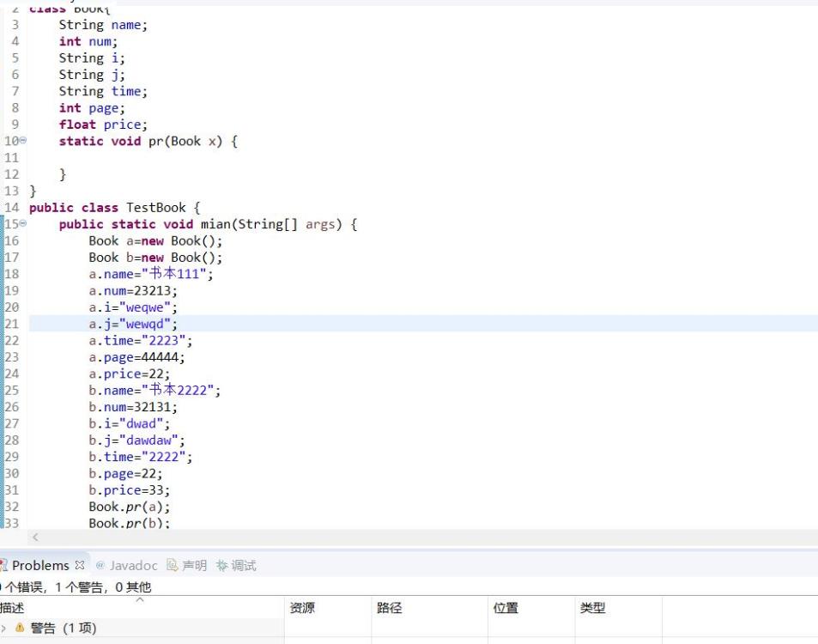
Task: Click the string "书本2222" on line 25
Action: pyautogui.click(x=178, y=390)
